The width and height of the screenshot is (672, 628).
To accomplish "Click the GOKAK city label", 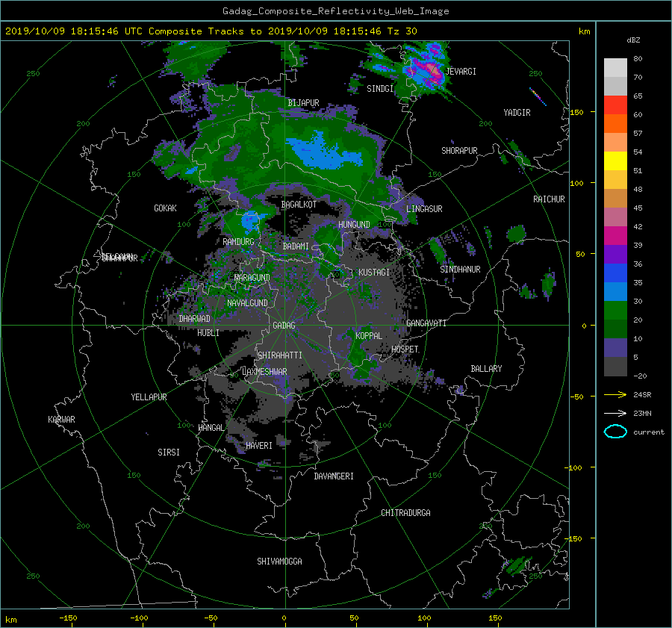I will [165, 208].
